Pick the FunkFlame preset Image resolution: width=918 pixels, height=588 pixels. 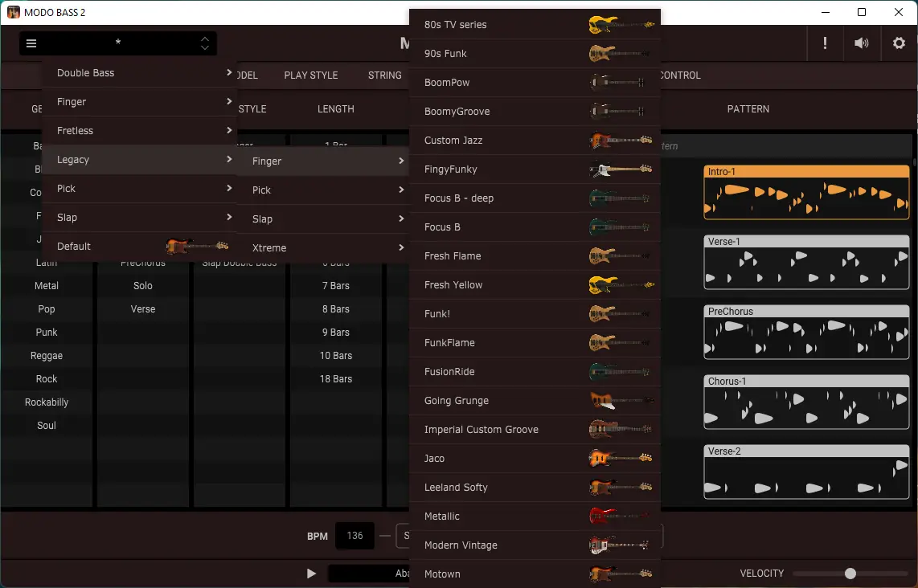pos(535,343)
